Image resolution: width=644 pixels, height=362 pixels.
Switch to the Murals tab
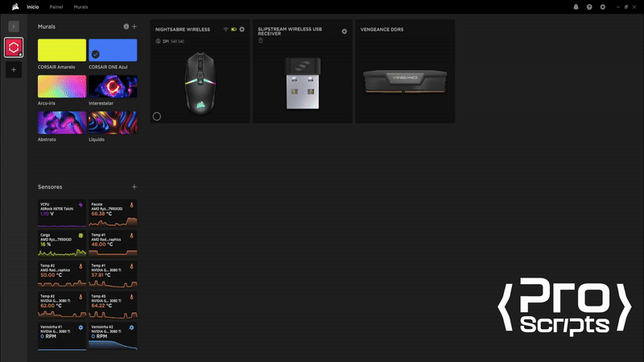[x=80, y=6]
